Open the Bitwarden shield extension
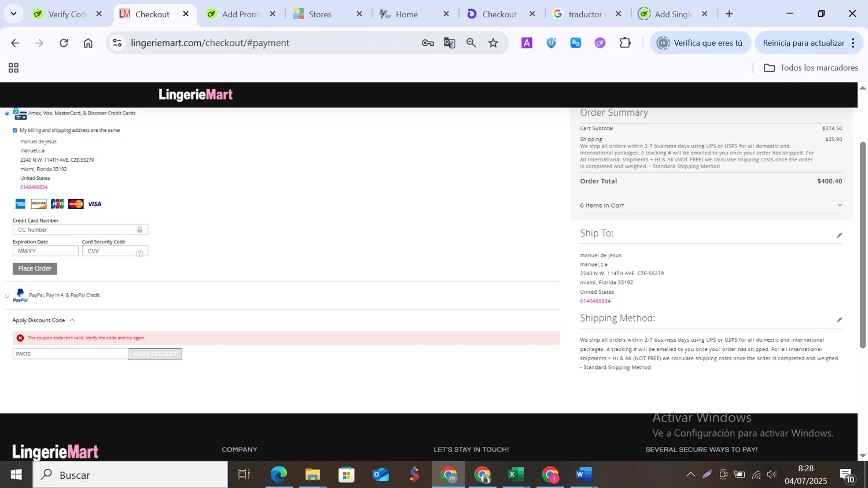Viewport: 868px width, 488px height. coord(551,43)
